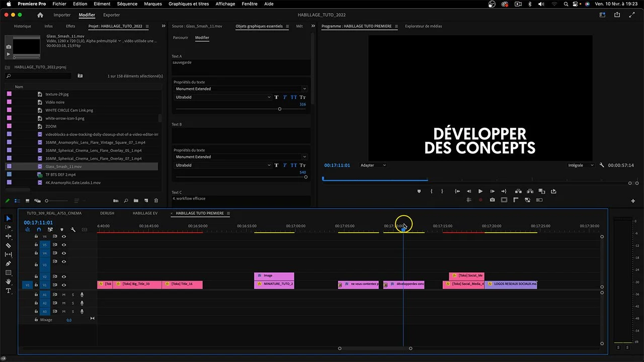Select the Razor tool
The width and height of the screenshot is (644, 362).
(x=8, y=245)
